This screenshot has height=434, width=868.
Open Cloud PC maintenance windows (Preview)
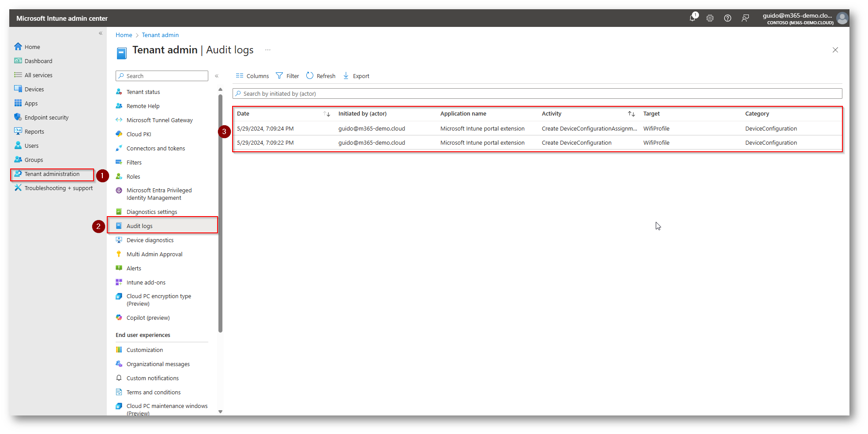click(x=167, y=409)
